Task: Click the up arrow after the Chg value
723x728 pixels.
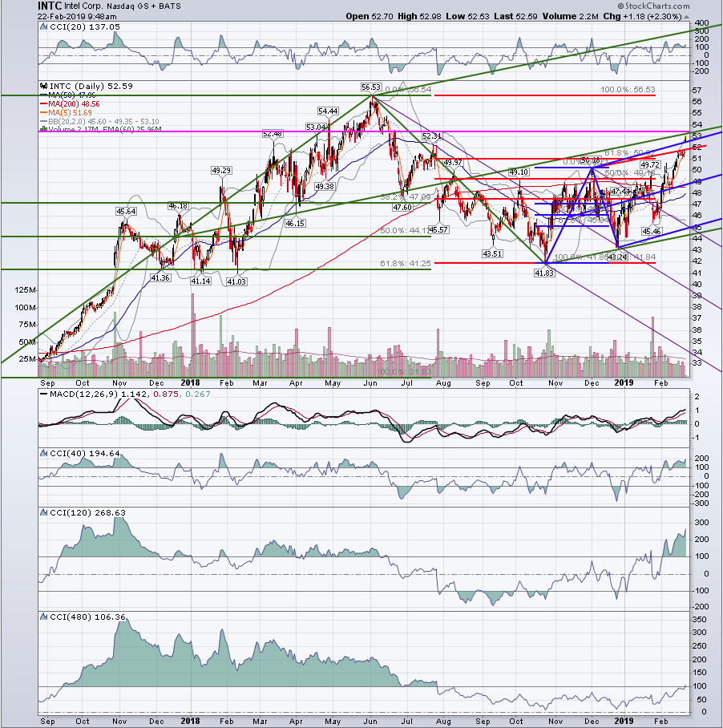Action: click(x=686, y=16)
